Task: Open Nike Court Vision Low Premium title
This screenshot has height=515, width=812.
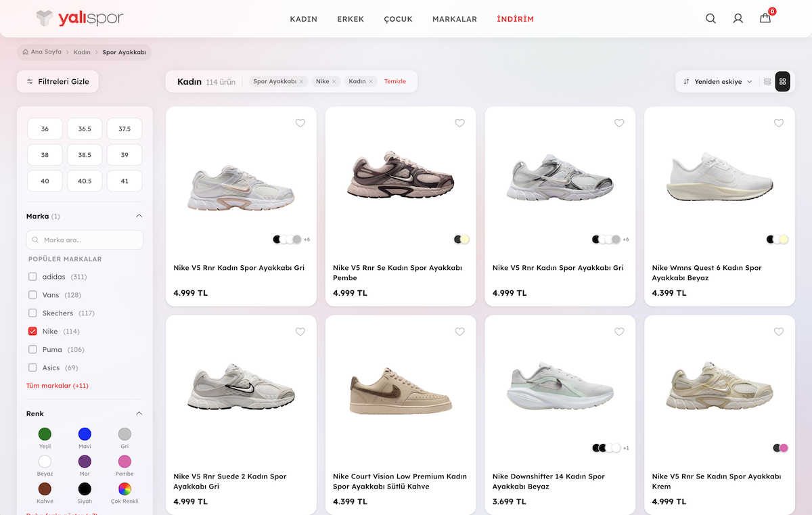Action: [x=400, y=481]
